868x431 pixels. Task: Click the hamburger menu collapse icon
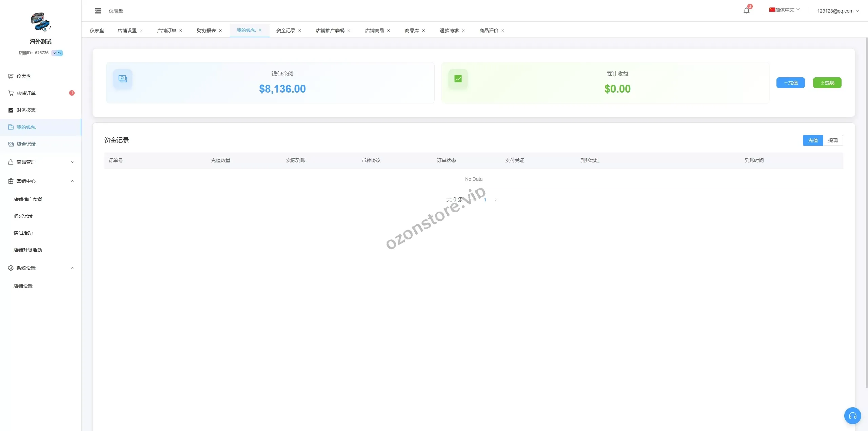(98, 11)
